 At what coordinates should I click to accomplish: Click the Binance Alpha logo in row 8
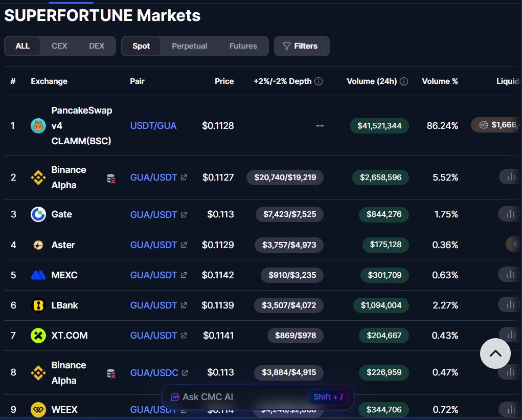coord(38,373)
